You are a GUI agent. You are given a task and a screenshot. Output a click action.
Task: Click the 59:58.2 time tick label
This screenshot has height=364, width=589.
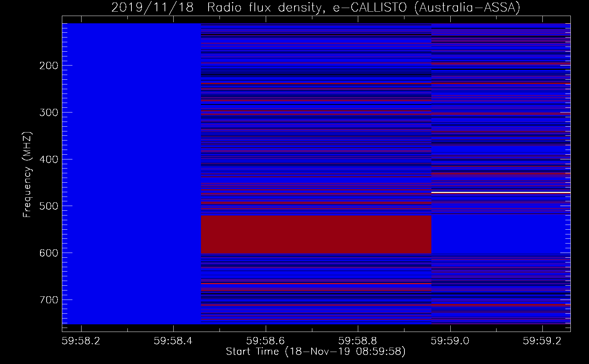(81, 341)
